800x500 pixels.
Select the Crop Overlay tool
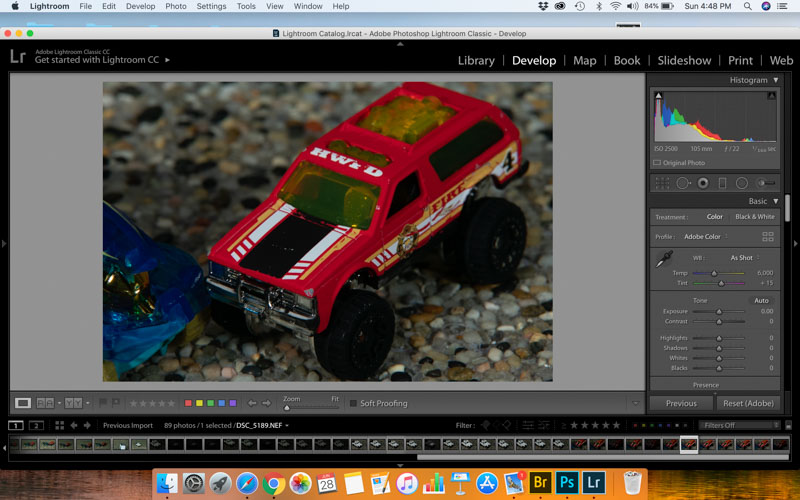point(662,183)
